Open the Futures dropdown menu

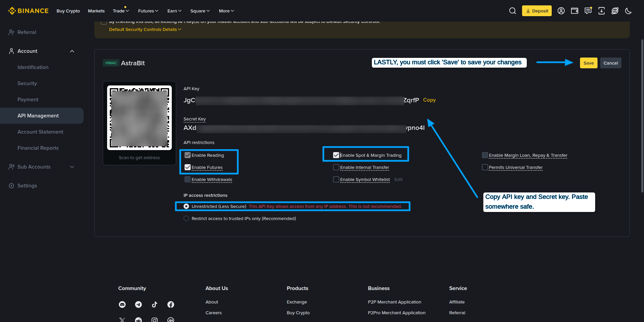click(148, 11)
